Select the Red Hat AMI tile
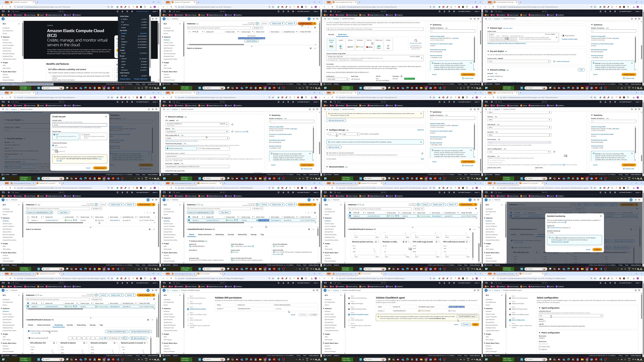Image resolution: width=644 pixels, height=362 pixels. point(369,44)
